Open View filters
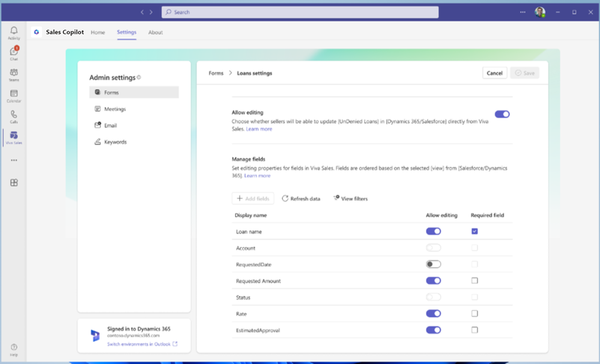The image size is (600, 364). point(351,198)
